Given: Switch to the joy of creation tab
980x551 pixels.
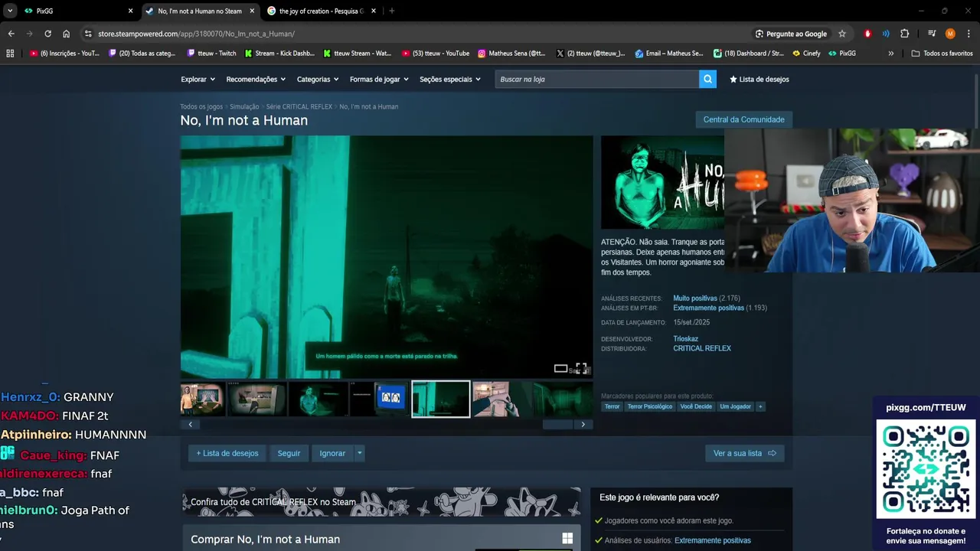Looking at the screenshot, I should click(322, 11).
